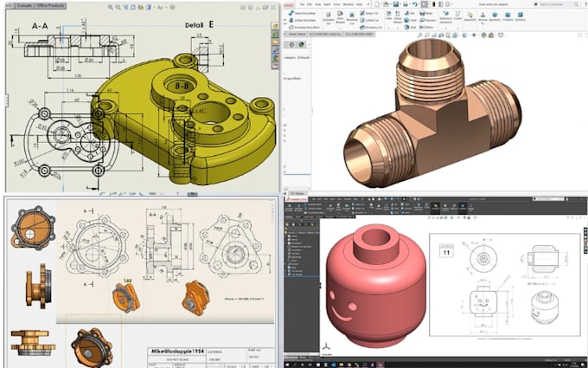Open File menu in top-right SolidWorks window
This screenshot has width=588, height=368.
303,4
